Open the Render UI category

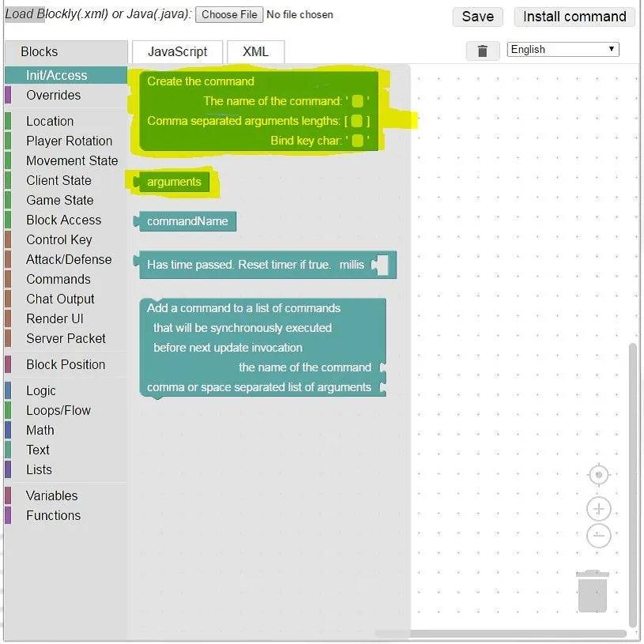coord(55,318)
